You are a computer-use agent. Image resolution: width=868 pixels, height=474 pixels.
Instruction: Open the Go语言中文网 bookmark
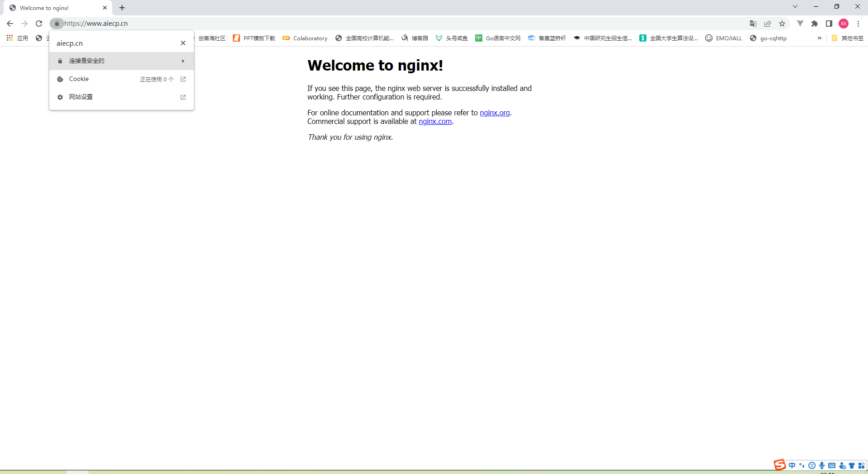click(x=498, y=38)
